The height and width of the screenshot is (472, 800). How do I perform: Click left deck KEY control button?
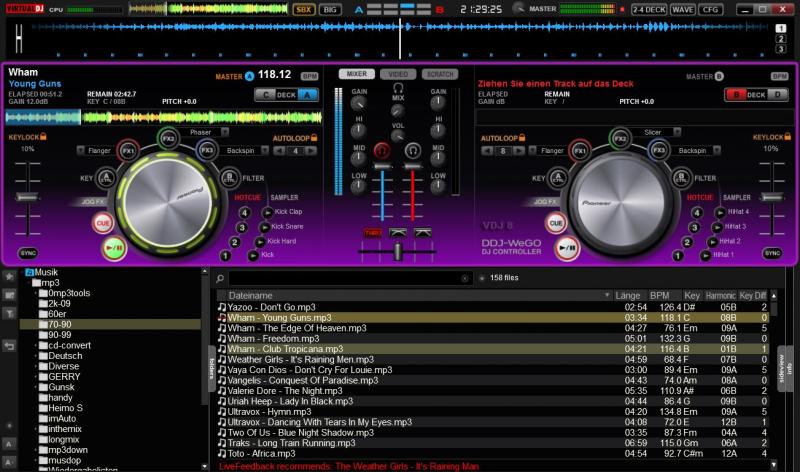coord(106,178)
